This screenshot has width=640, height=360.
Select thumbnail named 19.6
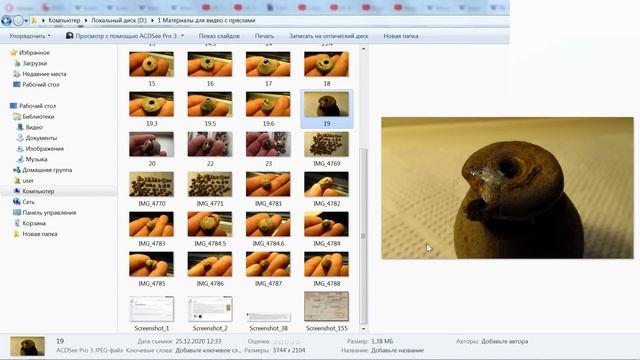pos(268,104)
